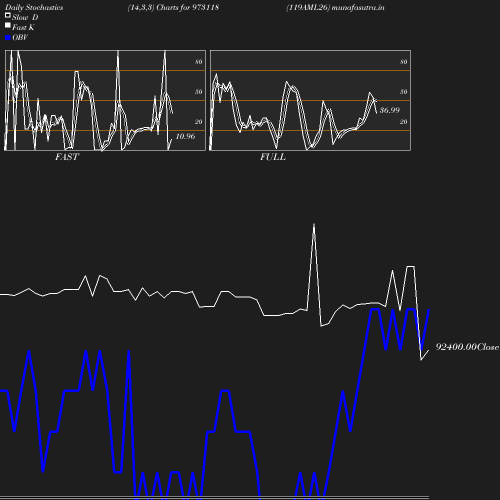This screenshot has width=500, height=500.
Task: Click the FAST chart caption
Action: coord(67,157)
